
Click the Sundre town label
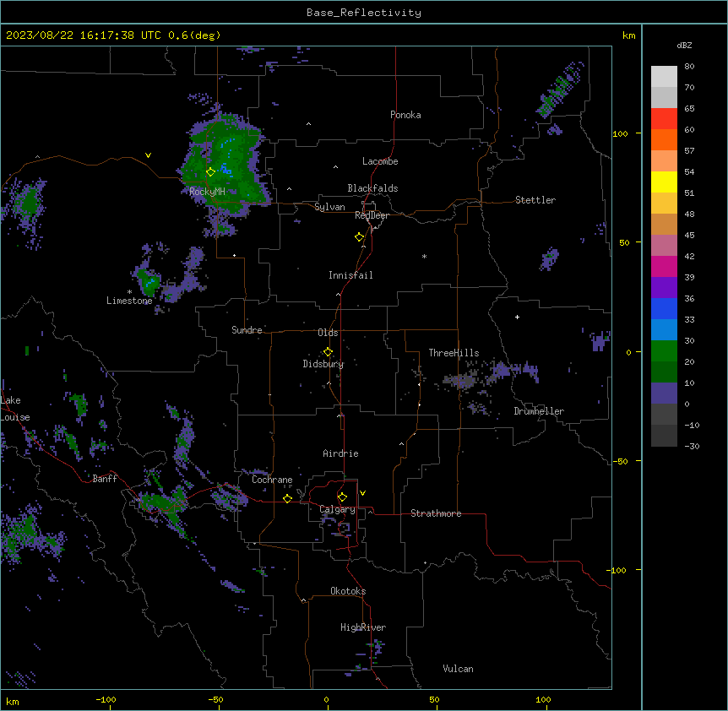247,330
